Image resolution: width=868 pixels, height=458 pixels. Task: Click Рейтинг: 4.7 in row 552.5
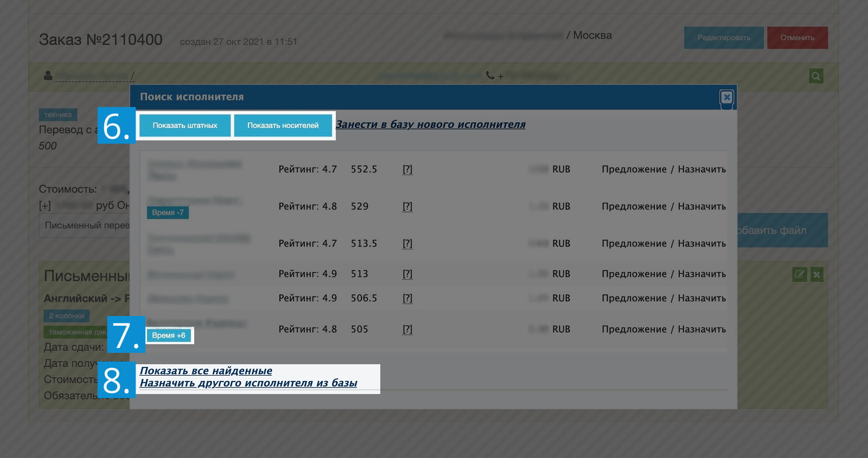308,169
